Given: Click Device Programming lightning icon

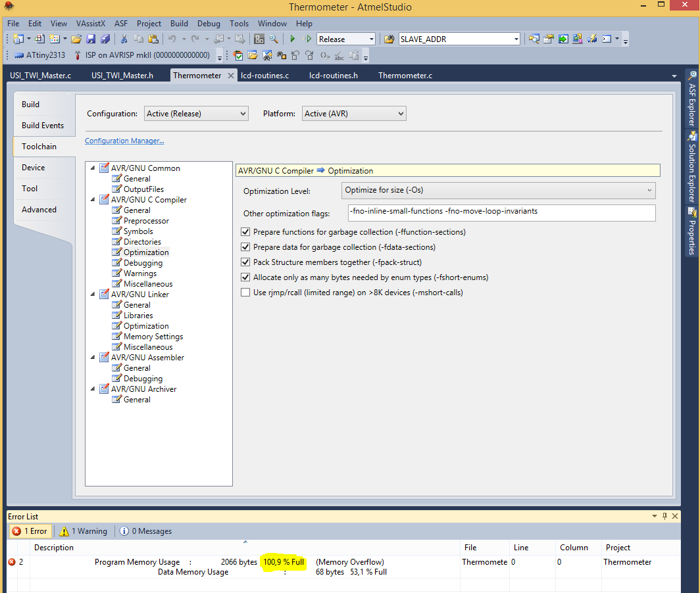Looking at the screenshot, I should (x=592, y=39).
